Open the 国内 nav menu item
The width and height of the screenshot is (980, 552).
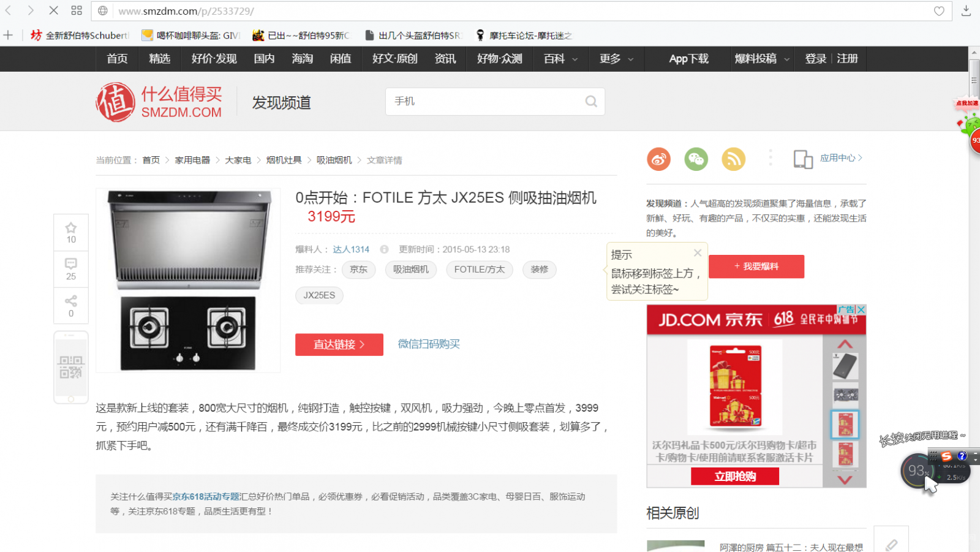click(x=264, y=59)
